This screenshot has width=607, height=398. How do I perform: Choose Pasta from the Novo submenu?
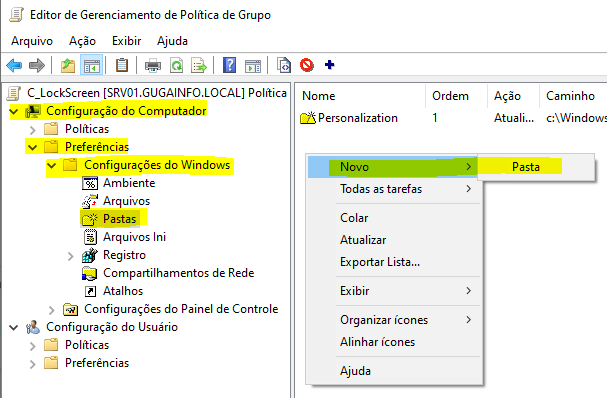point(536,167)
